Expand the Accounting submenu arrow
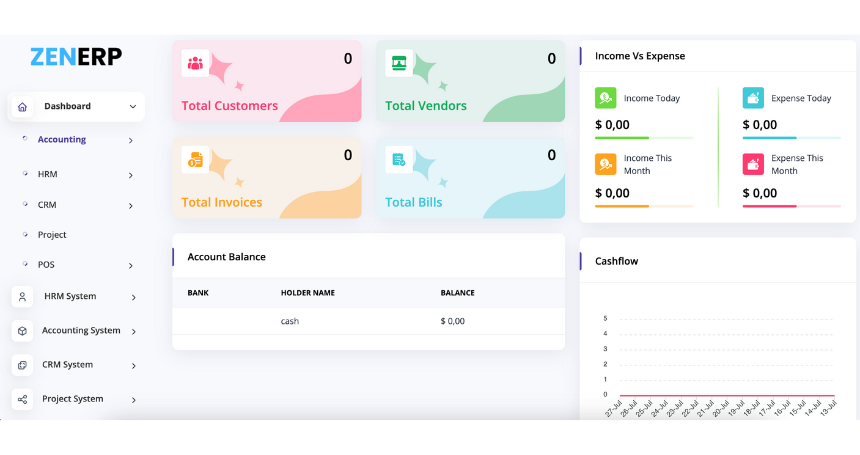 click(131, 141)
